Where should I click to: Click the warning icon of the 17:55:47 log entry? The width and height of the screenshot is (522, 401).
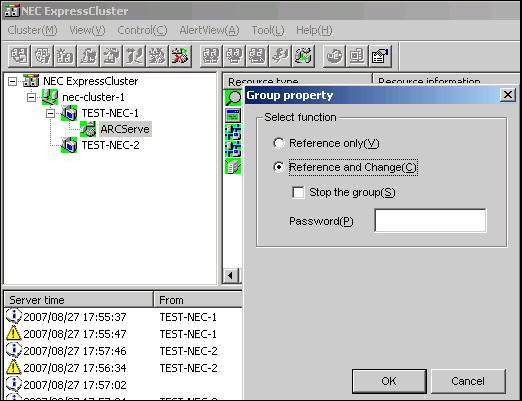(14, 333)
